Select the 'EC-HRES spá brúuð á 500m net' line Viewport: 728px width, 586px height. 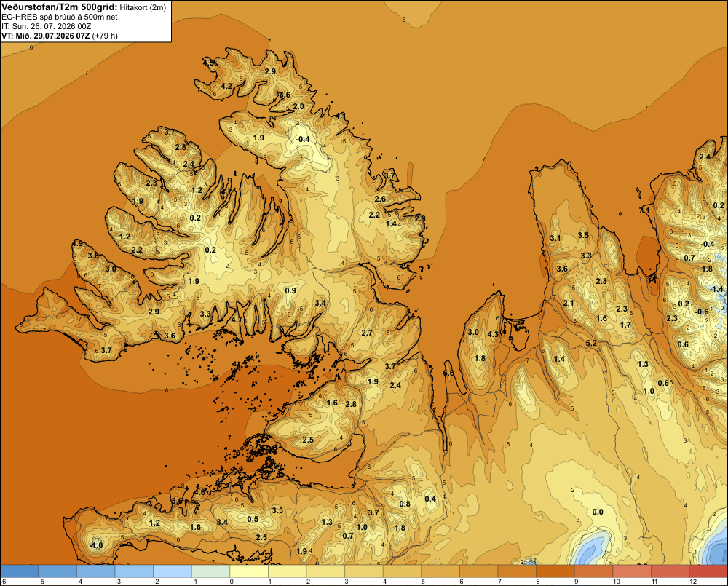[x=60, y=17]
